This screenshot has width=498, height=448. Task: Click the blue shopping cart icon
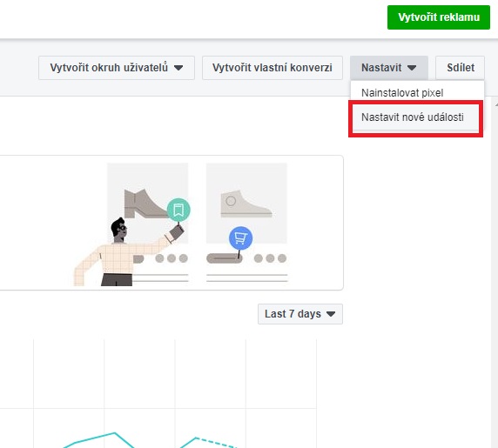click(x=240, y=238)
